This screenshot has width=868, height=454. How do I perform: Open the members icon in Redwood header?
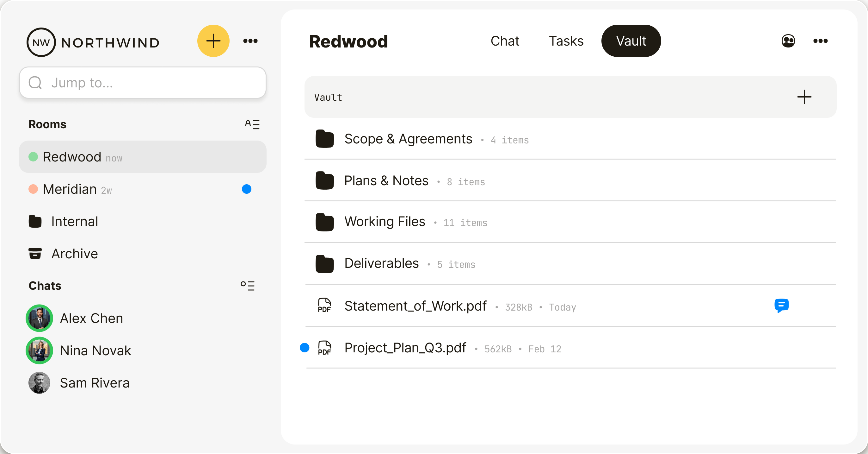[x=788, y=41]
